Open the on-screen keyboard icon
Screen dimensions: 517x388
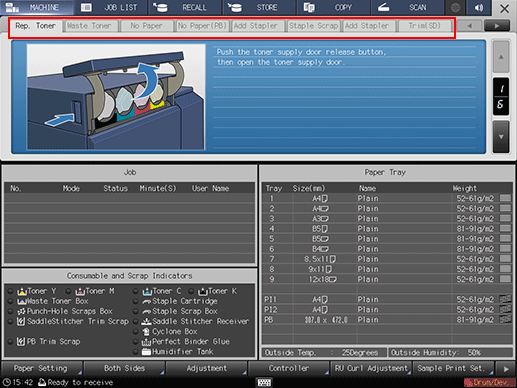point(264,382)
